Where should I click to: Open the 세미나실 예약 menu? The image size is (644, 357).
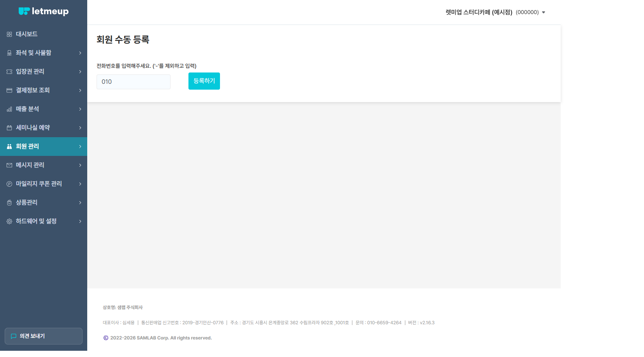[x=44, y=128]
